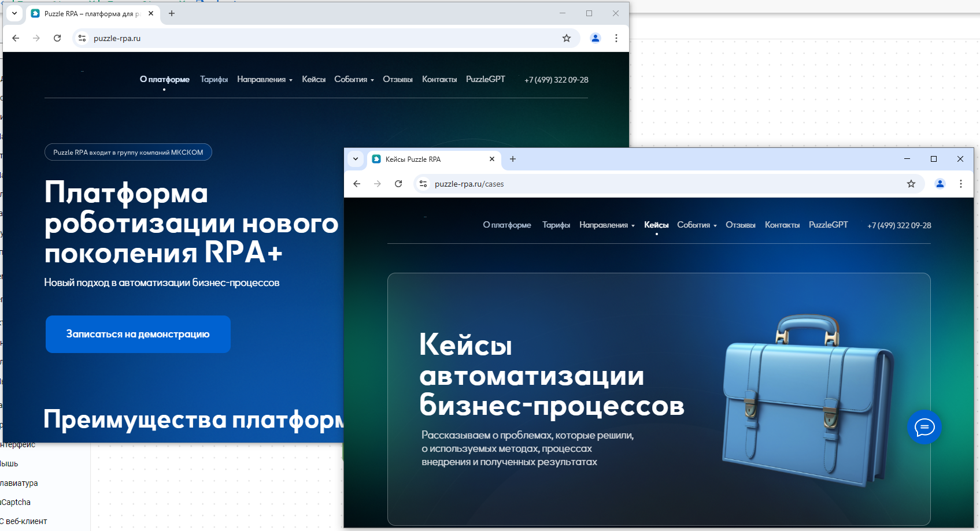Open Контакты on the rear home page
Image resolution: width=980 pixels, height=531 pixels.
tap(439, 79)
